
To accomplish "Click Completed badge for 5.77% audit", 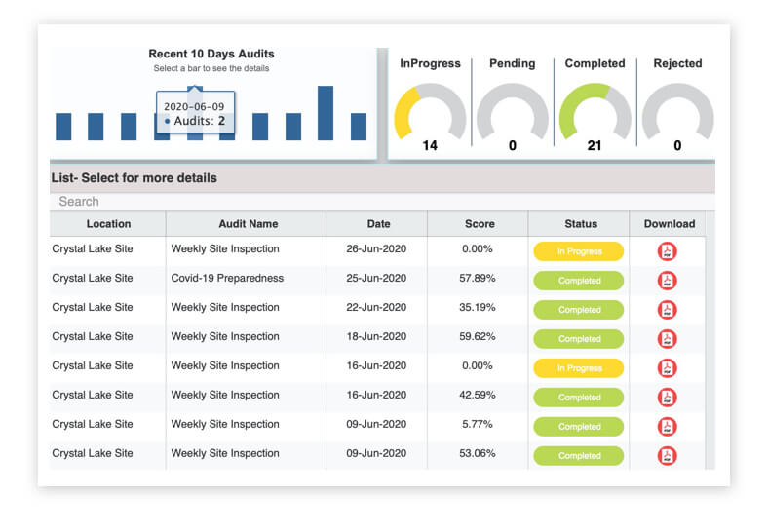I will click(579, 426).
